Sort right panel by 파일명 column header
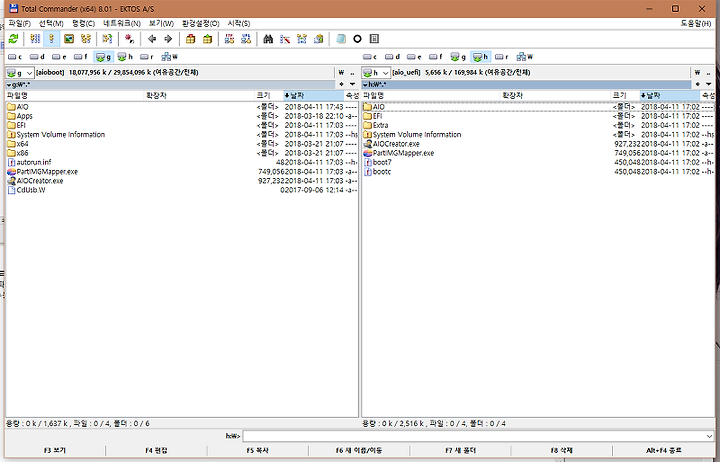The width and height of the screenshot is (720, 462). coord(430,96)
